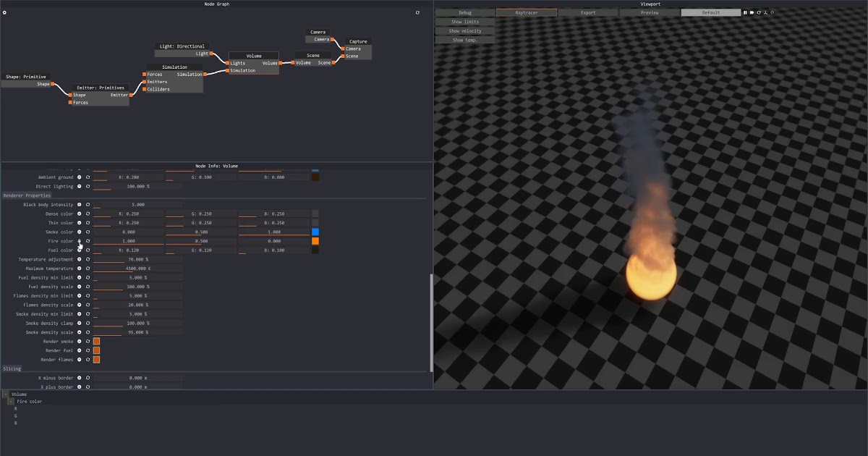Click the Temperature adjustment 70% slider
Screen dimensions: 868x456
pyautogui.click(x=137, y=259)
